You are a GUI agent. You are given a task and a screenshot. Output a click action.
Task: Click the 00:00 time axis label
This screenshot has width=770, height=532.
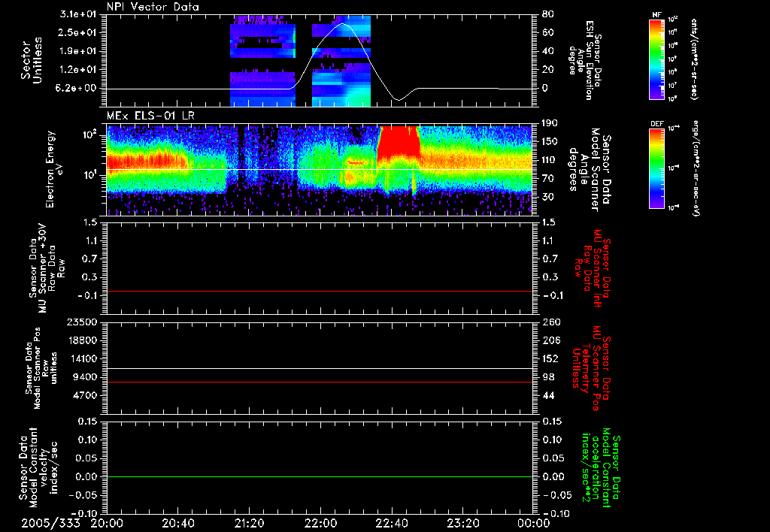(x=533, y=524)
